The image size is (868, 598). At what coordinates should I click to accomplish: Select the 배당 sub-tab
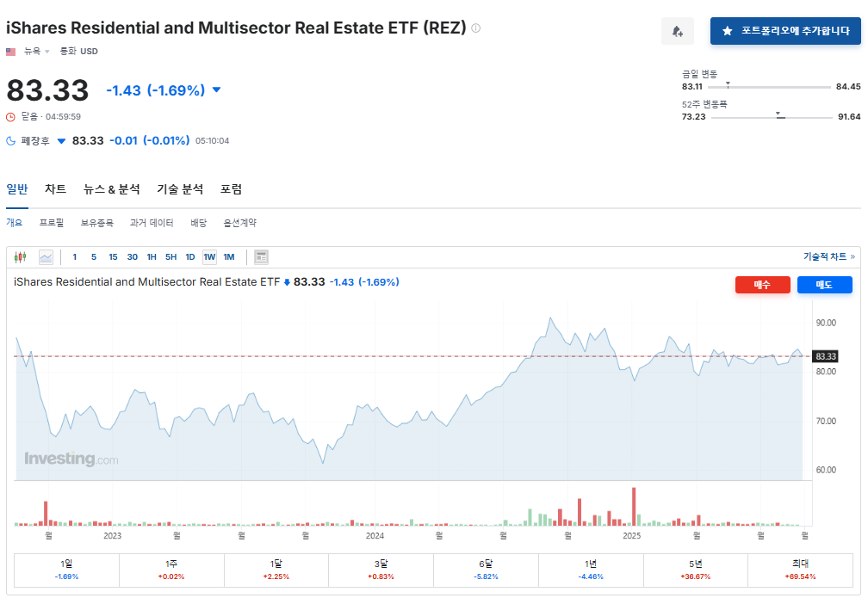199,222
